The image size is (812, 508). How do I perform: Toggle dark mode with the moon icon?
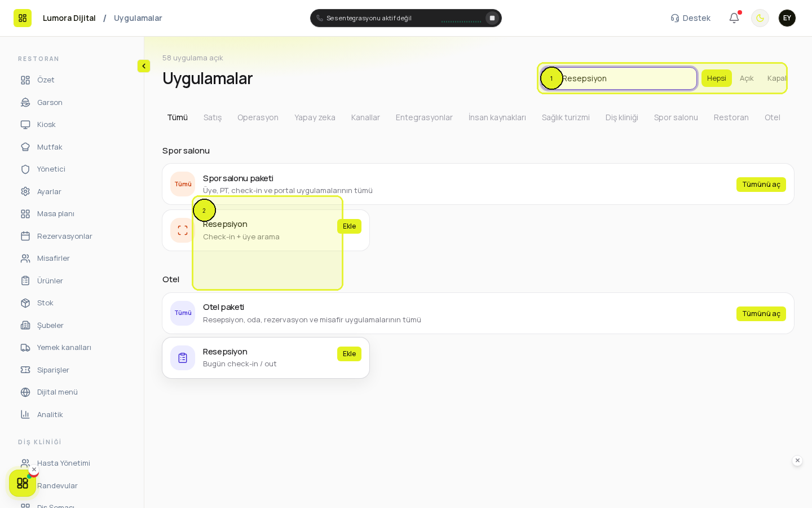point(760,18)
